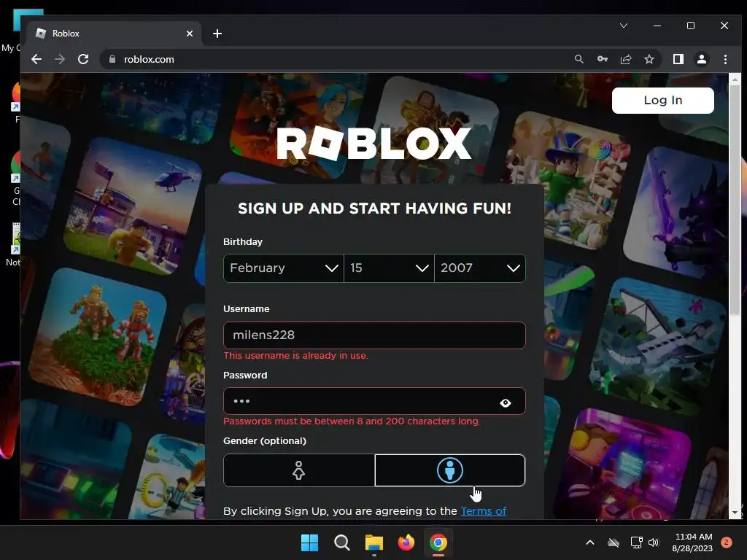
Task: View site info via the lock icon
Action: 112,59
